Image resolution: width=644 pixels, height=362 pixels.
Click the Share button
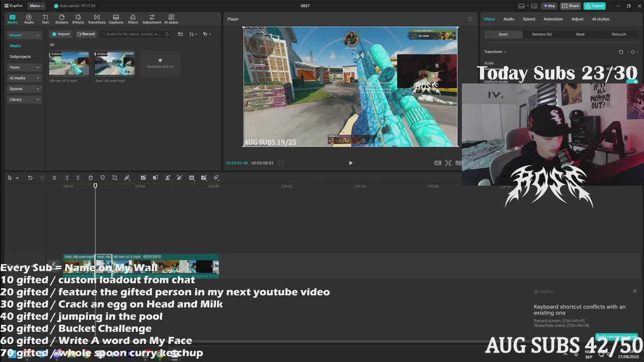571,6
